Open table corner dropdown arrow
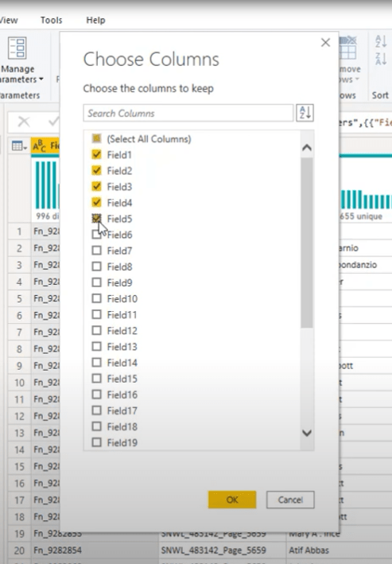This screenshot has height=564, width=392. pyautogui.click(x=25, y=146)
